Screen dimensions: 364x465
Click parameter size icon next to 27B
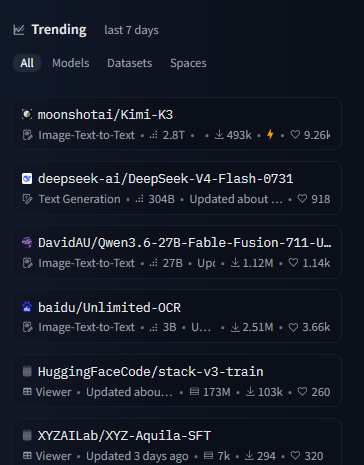(154, 263)
